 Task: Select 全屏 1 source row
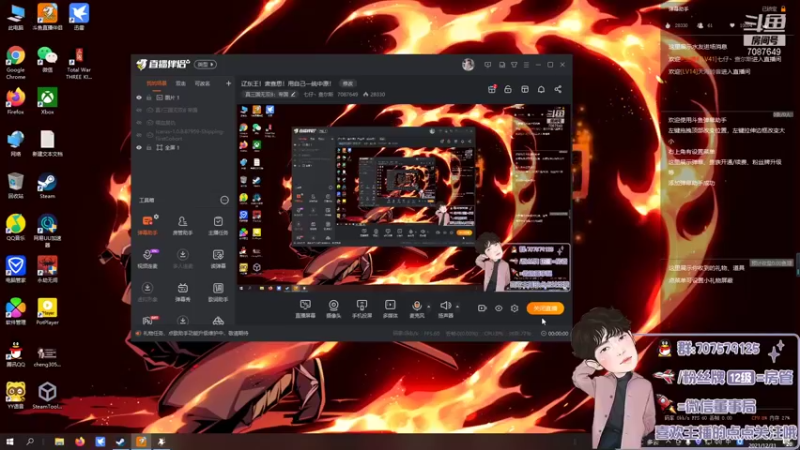click(183, 147)
